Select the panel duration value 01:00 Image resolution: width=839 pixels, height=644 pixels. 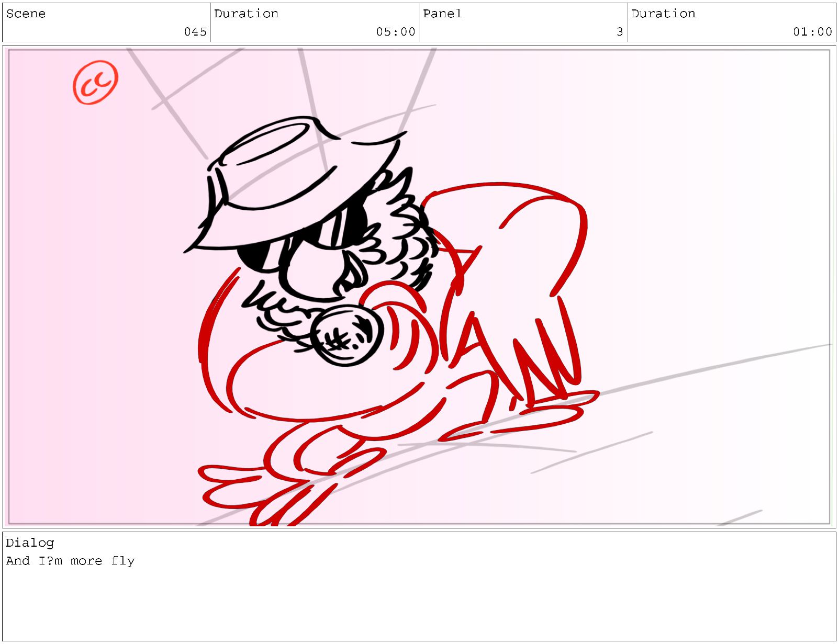point(812,32)
